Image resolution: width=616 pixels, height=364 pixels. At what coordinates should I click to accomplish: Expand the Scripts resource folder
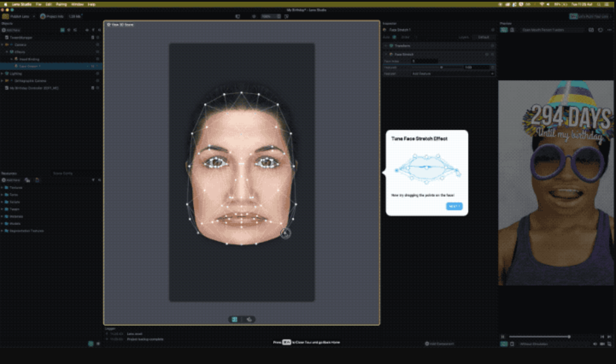coord(2,202)
